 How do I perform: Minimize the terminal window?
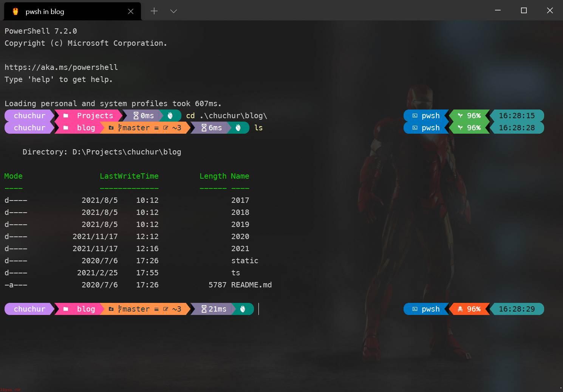(x=498, y=10)
